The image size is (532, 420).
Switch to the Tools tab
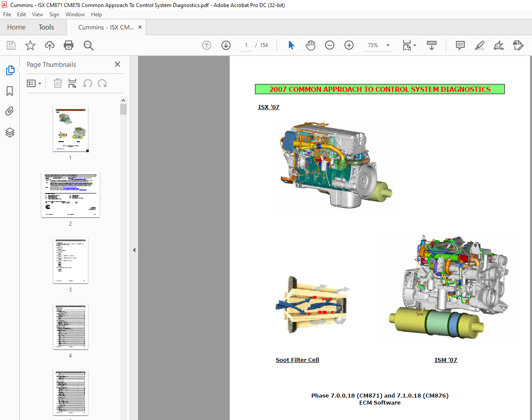pos(46,27)
